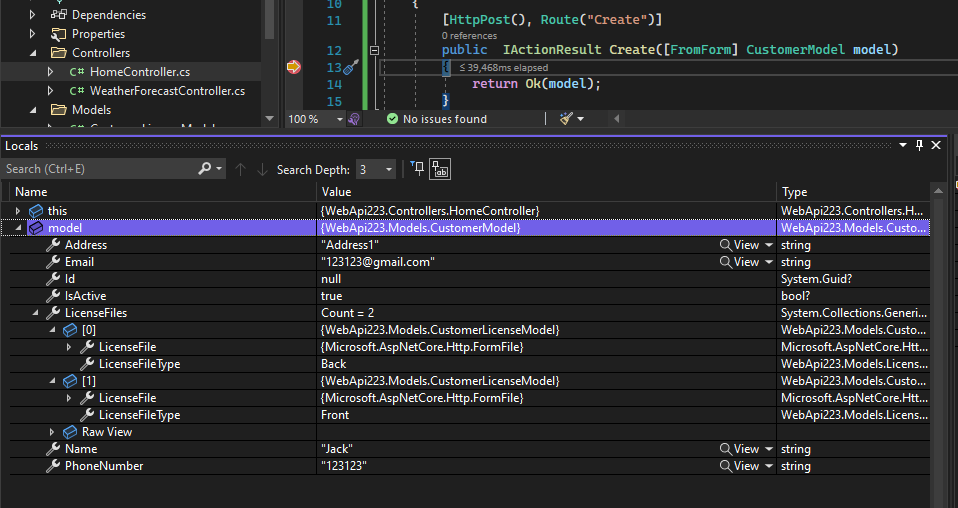
Task: Click the IsActive property wrench icon
Action: [53, 296]
